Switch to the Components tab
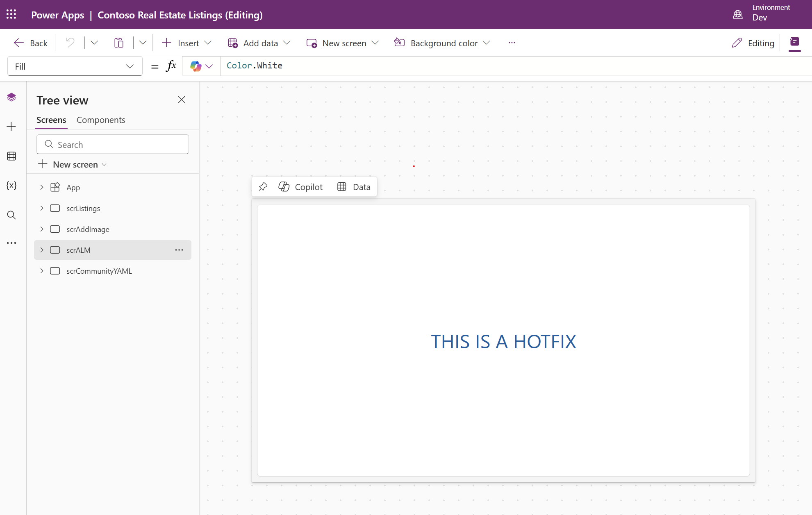This screenshot has height=515, width=812. tap(100, 120)
